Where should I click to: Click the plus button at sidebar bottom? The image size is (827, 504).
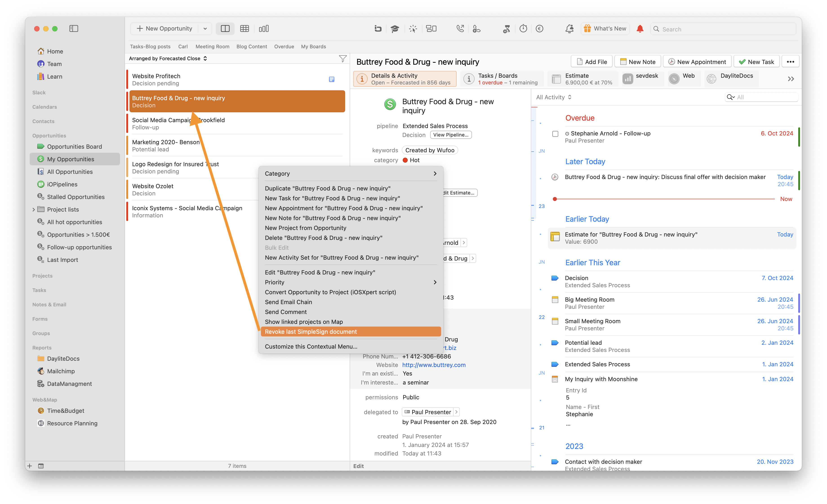tap(29, 466)
